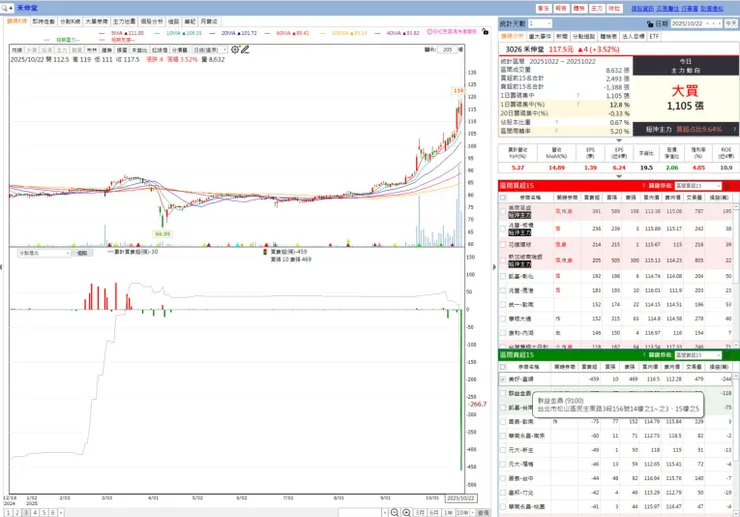
Task: Click the 20MA legend line
Action: coord(233,33)
